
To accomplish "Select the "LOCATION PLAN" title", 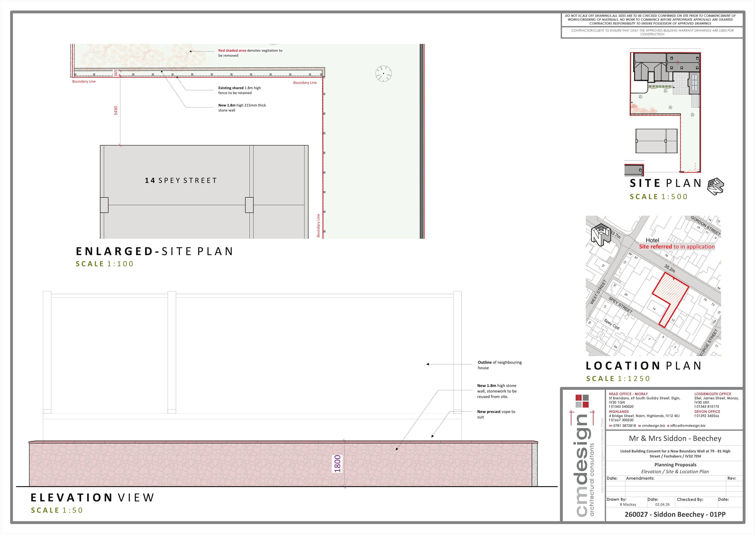I will (643, 366).
